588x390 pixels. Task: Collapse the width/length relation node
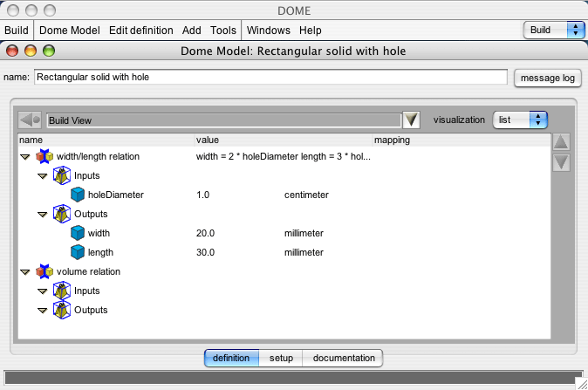(25, 157)
